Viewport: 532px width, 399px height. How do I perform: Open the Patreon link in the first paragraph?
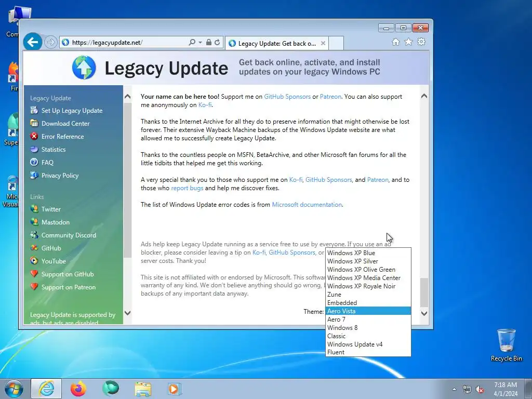(x=330, y=96)
